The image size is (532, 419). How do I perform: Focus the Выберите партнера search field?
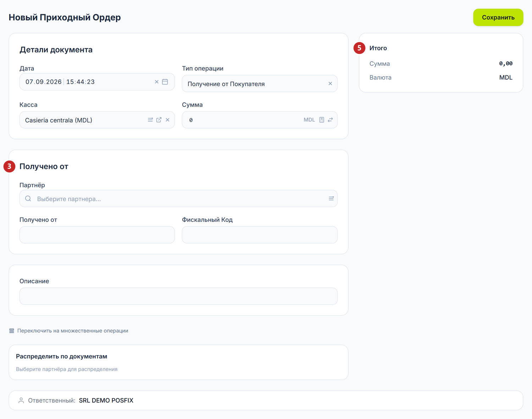click(x=178, y=198)
